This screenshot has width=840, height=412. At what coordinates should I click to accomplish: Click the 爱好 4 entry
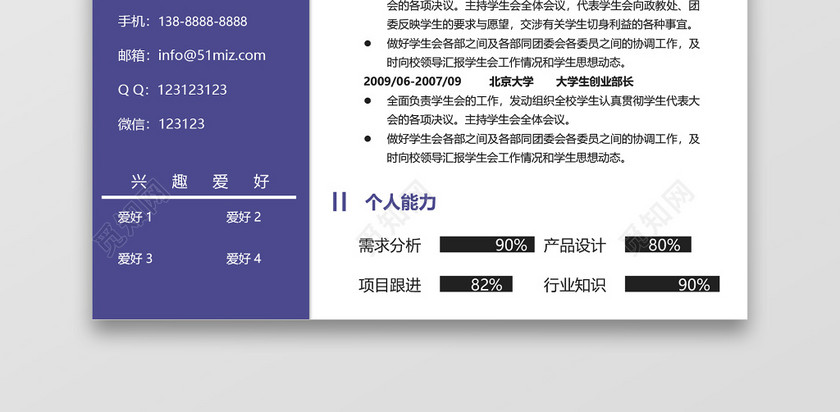pos(243,259)
